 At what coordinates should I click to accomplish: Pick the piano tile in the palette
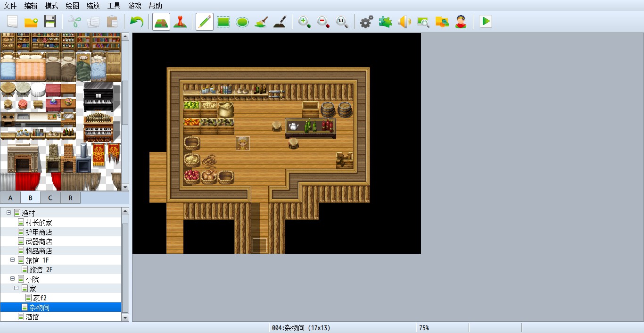(x=99, y=97)
